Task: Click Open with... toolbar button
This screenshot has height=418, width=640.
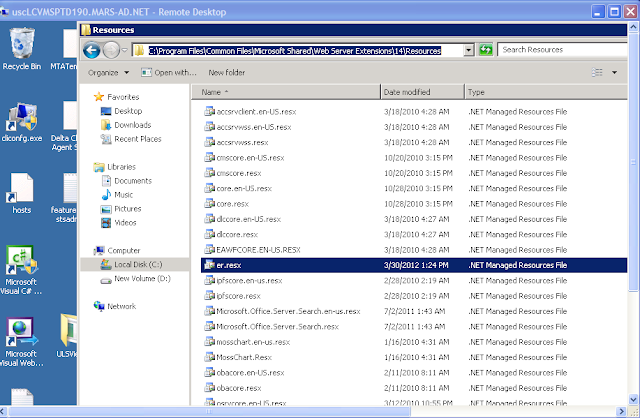Action: coord(169,73)
